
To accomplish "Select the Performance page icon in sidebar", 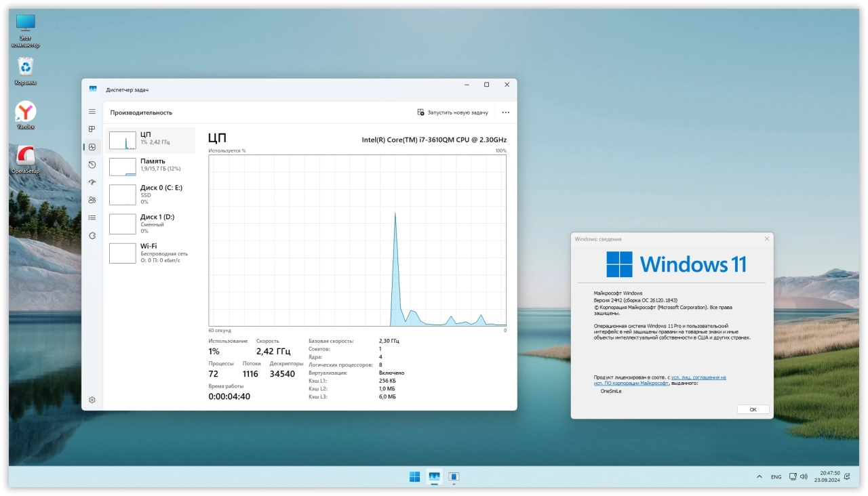I will pos(92,147).
